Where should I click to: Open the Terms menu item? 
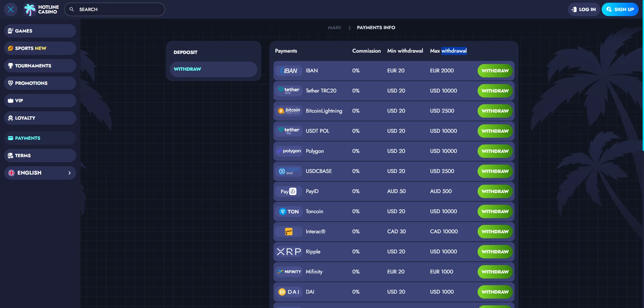40,156
